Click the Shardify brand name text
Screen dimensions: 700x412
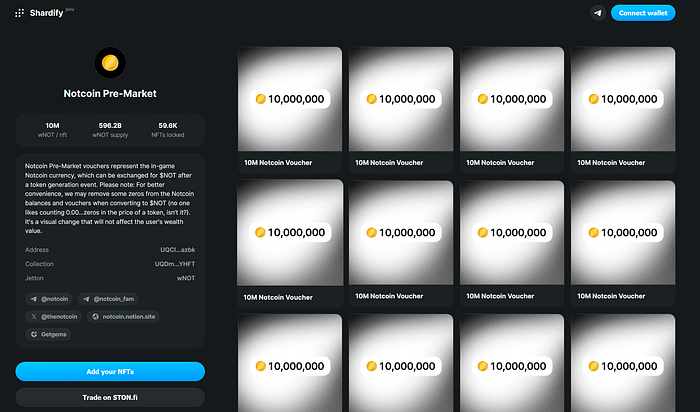(46, 13)
